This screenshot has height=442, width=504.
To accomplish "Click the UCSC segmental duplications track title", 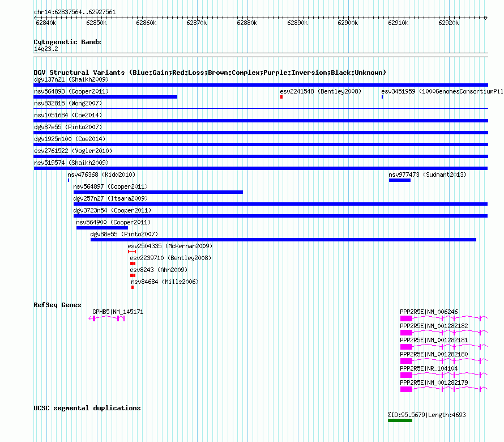I will pyautogui.click(x=87, y=408).
